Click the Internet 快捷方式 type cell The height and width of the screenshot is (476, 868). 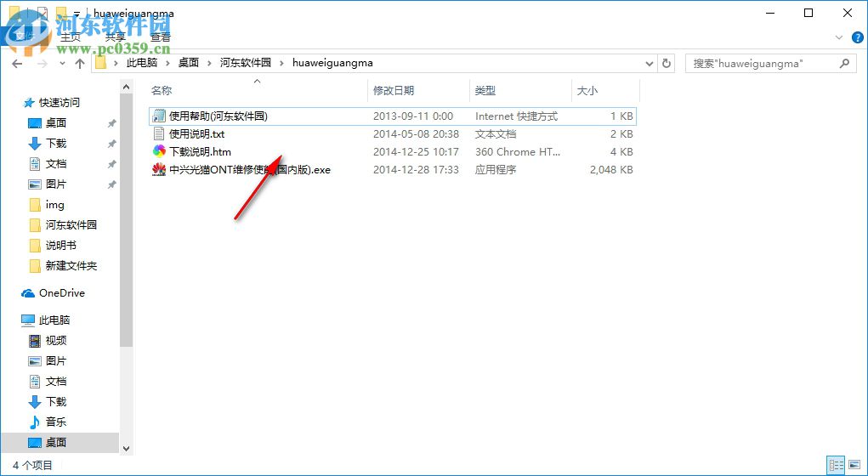tap(517, 116)
